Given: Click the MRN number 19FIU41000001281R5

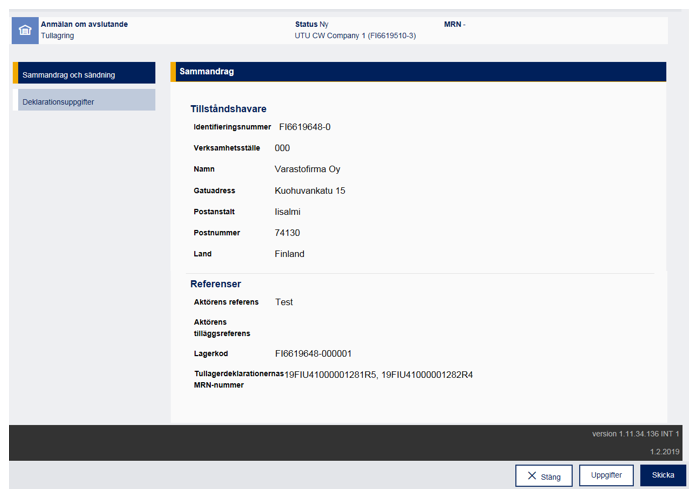Looking at the screenshot, I should 330,374.
